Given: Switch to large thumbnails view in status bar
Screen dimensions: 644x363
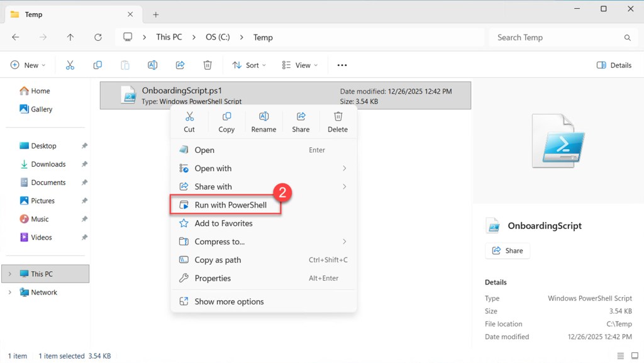Looking at the screenshot, I should [x=634, y=356].
